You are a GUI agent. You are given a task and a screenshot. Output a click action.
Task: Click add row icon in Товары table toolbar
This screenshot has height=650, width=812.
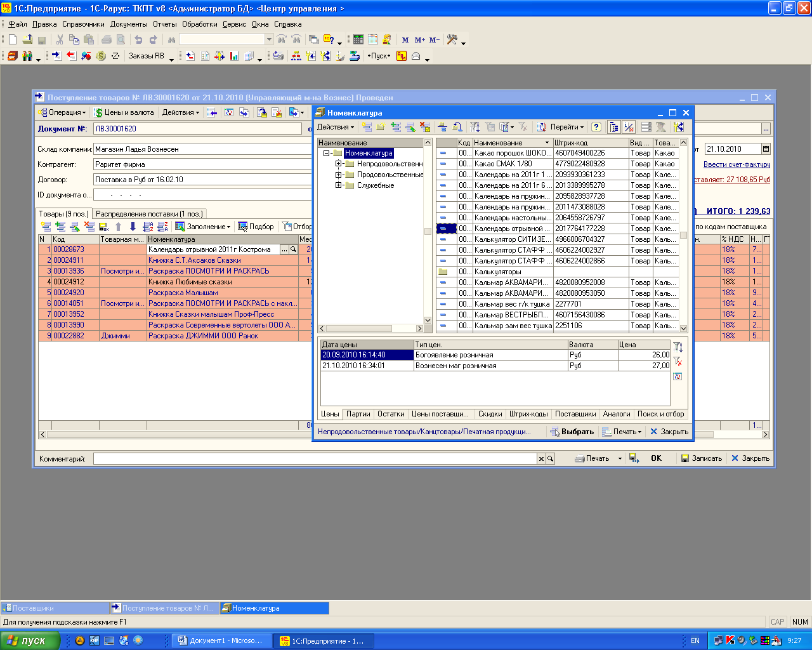pos(46,227)
